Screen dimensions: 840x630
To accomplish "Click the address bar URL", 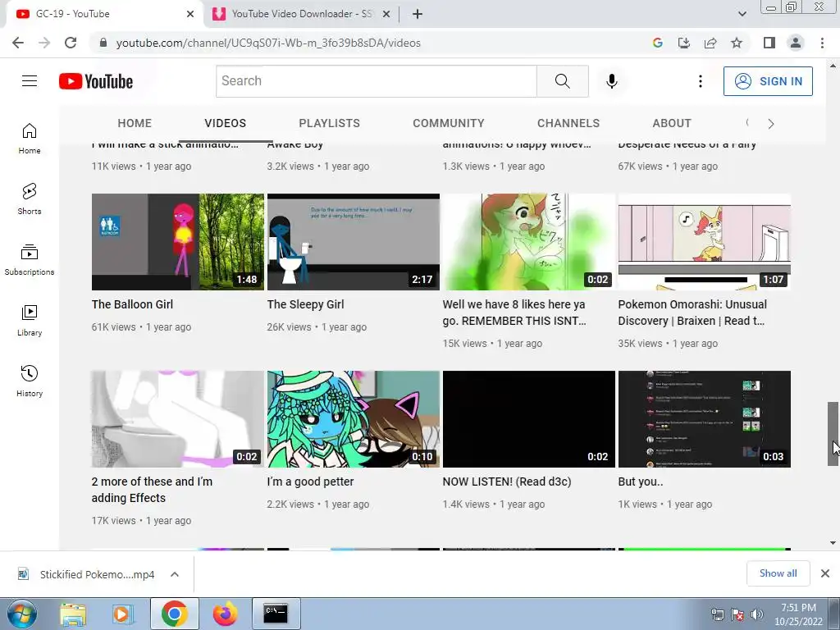I will pos(268,43).
